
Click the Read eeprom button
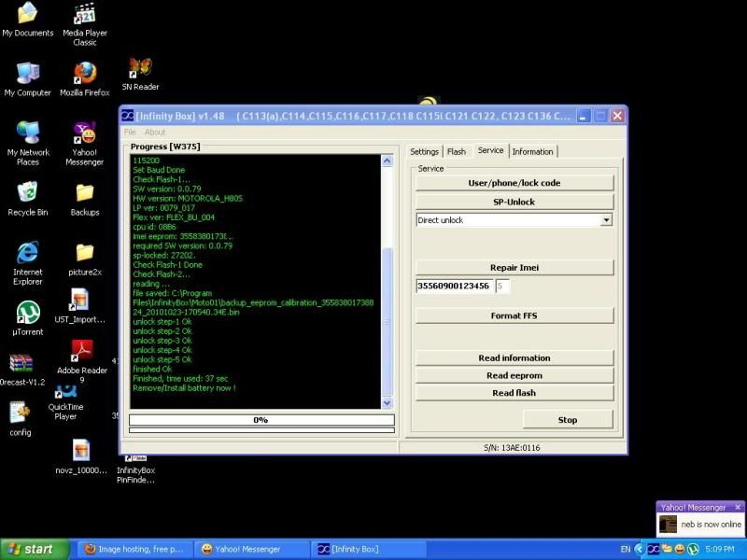[x=514, y=375]
